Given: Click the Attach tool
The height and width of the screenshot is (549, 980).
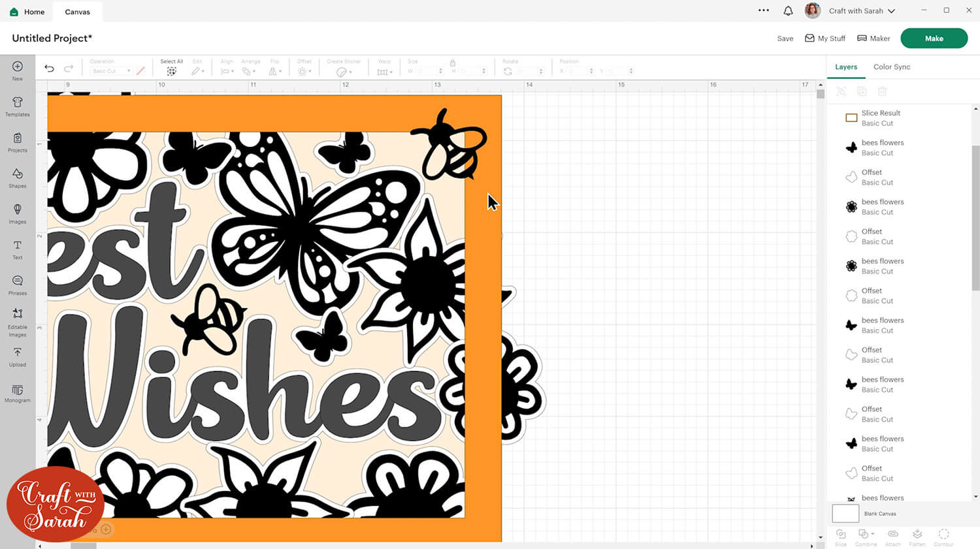Looking at the screenshot, I should [x=892, y=537].
